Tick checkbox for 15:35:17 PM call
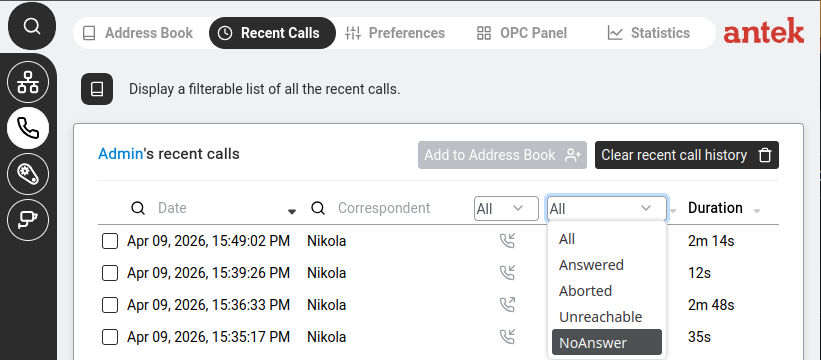821x360 pixels. click(109, 337)
